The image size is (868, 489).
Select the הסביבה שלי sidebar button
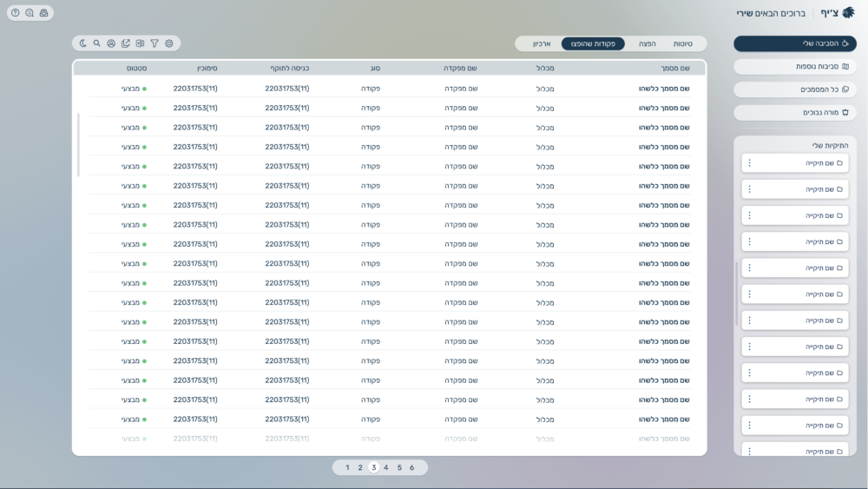click(795, 43)
